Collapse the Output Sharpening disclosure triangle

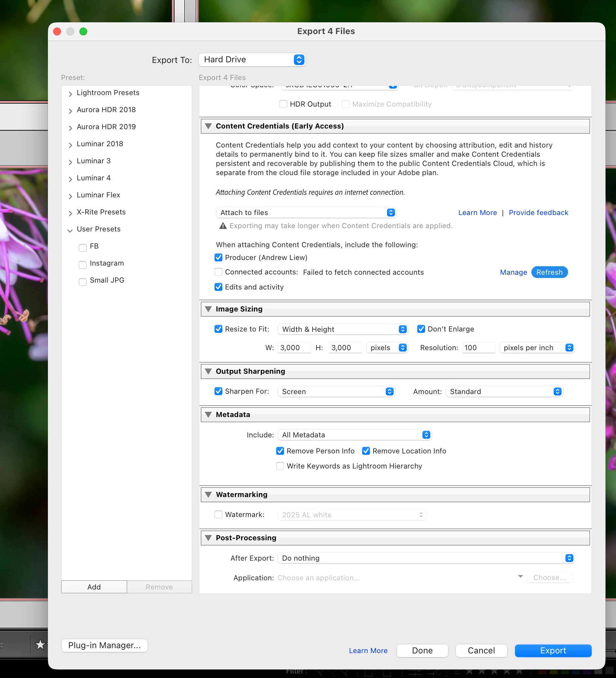pos(208,371)
